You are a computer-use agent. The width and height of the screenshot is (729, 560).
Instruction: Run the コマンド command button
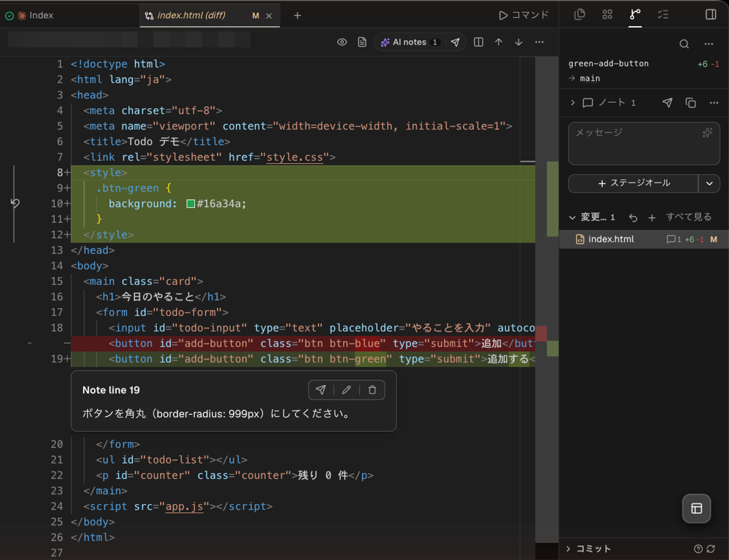tap(523, 15)
